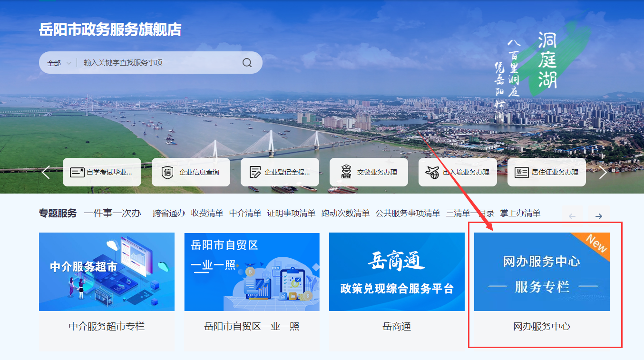Open 企业信息查询 shield icon shortcut
The image size is (644, 360).
click(191, 172)
